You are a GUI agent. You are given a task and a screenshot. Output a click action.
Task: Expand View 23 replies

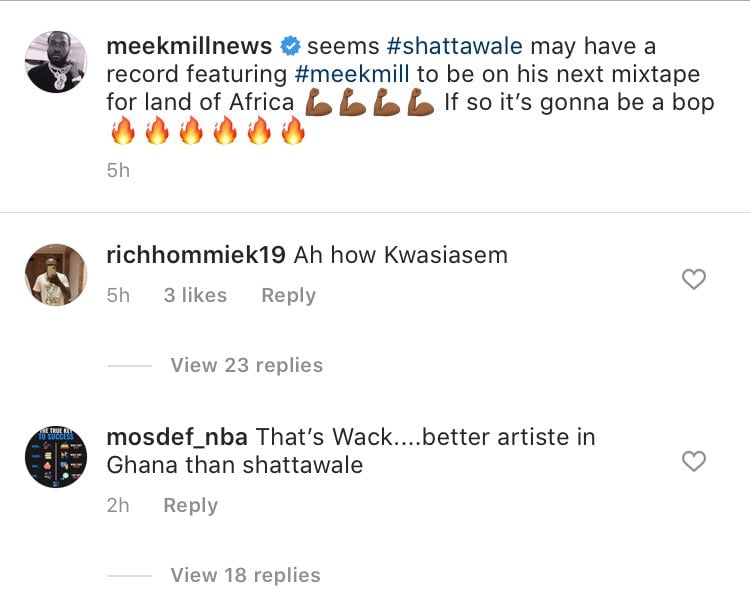coord(247,366)
